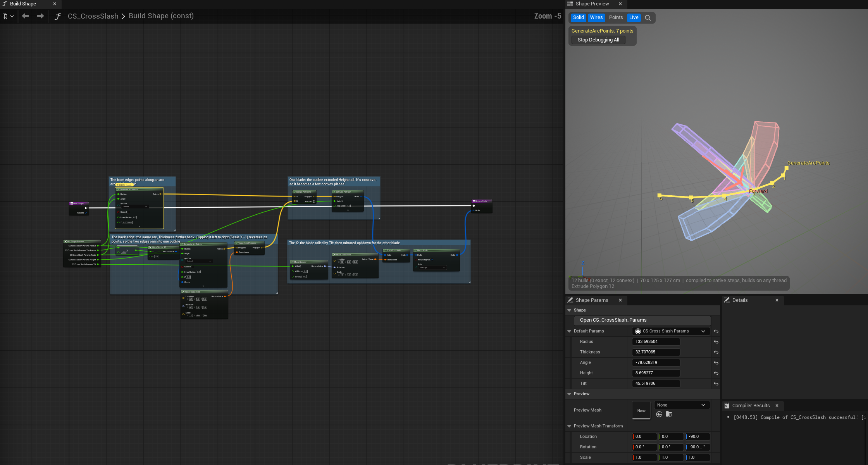Viewport: 868px width, 465px height.
Task: Click the bookmarks icon in graph toolbar
Action: pos(5,16)
